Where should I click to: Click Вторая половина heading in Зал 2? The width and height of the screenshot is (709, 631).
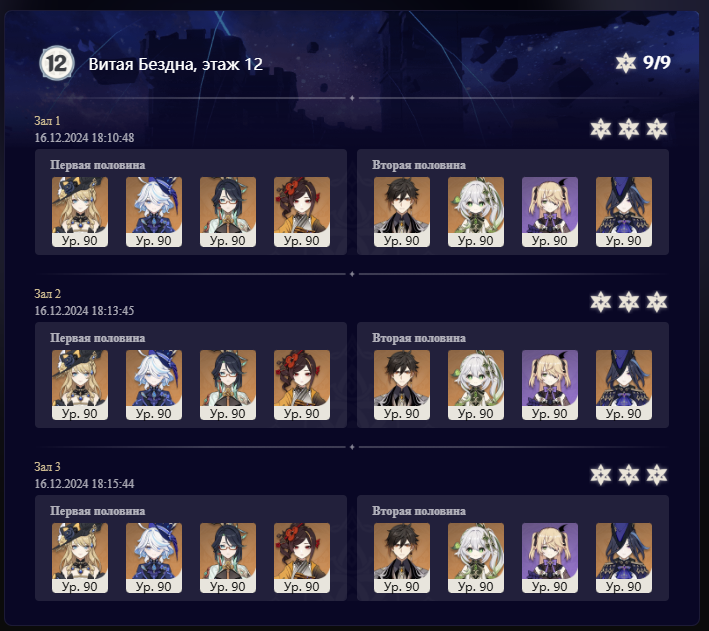click(x=419, y=338)
